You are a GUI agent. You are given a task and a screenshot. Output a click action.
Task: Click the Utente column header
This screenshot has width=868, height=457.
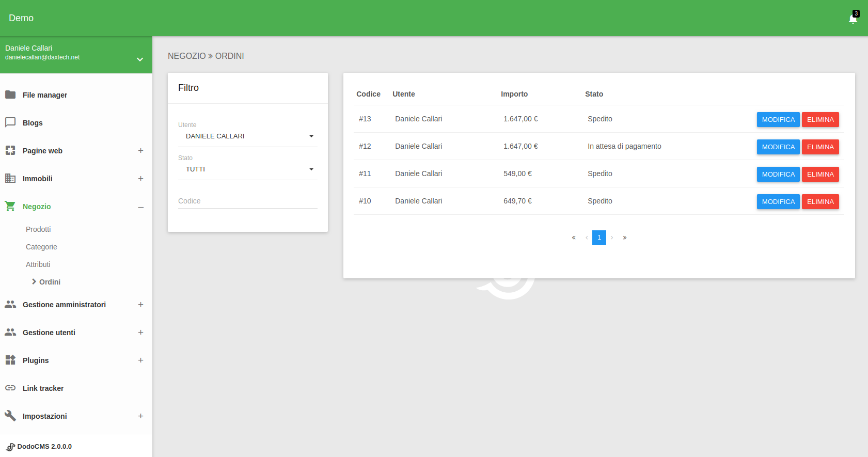(404, 94)
